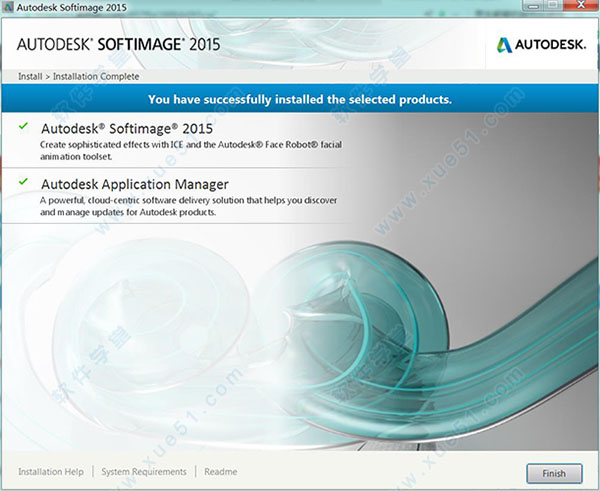The image size is (600, 491).
Task: Click the AUTODESK SOFTIMAGE 2015 header title
Action: (x=119, y=44)
